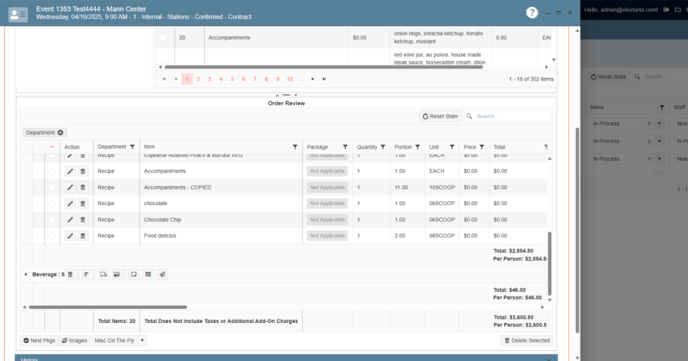
Task: Click Beverage group note icon
Action: (x=134, y=275)
